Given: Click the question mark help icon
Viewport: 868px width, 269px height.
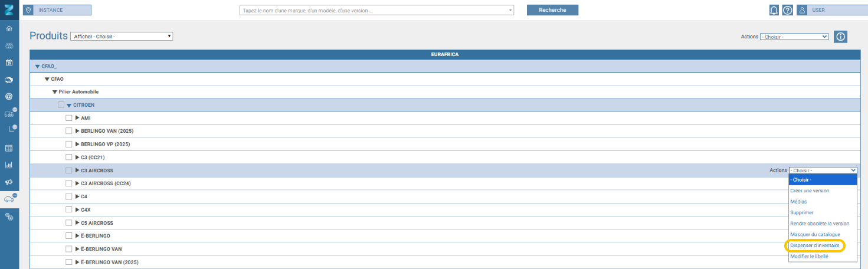Looking at the screenshot, I should click(787, 10).
